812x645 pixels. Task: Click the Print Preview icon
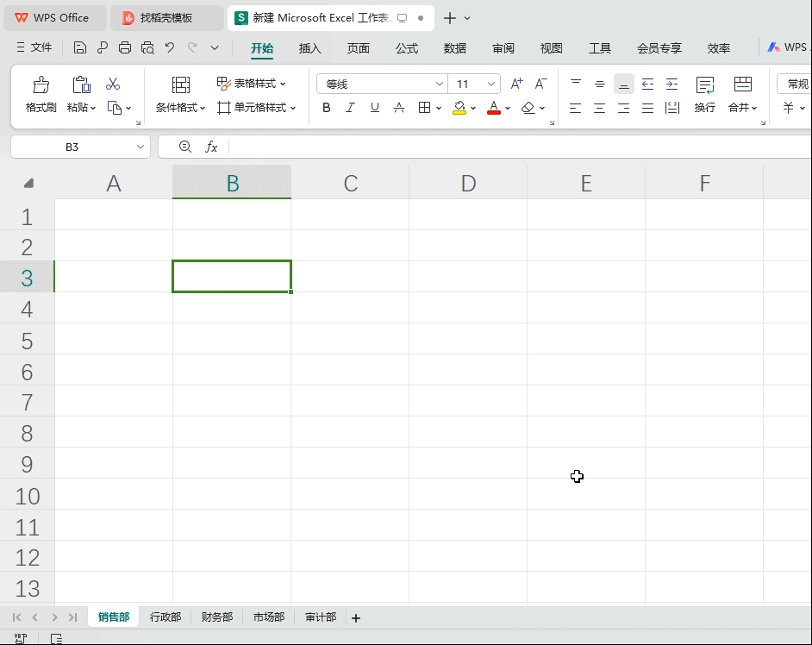[147, 48]
